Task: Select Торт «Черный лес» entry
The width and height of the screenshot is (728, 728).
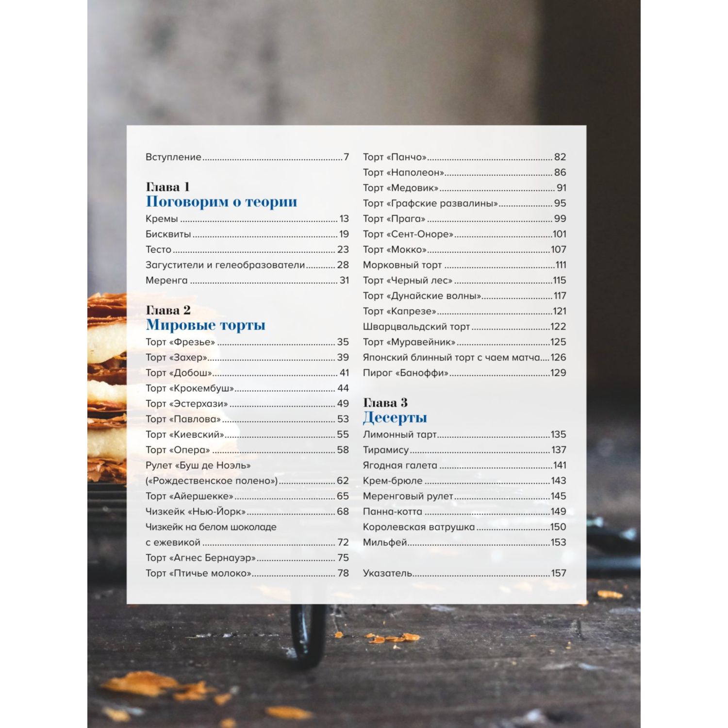Action: 464,280
